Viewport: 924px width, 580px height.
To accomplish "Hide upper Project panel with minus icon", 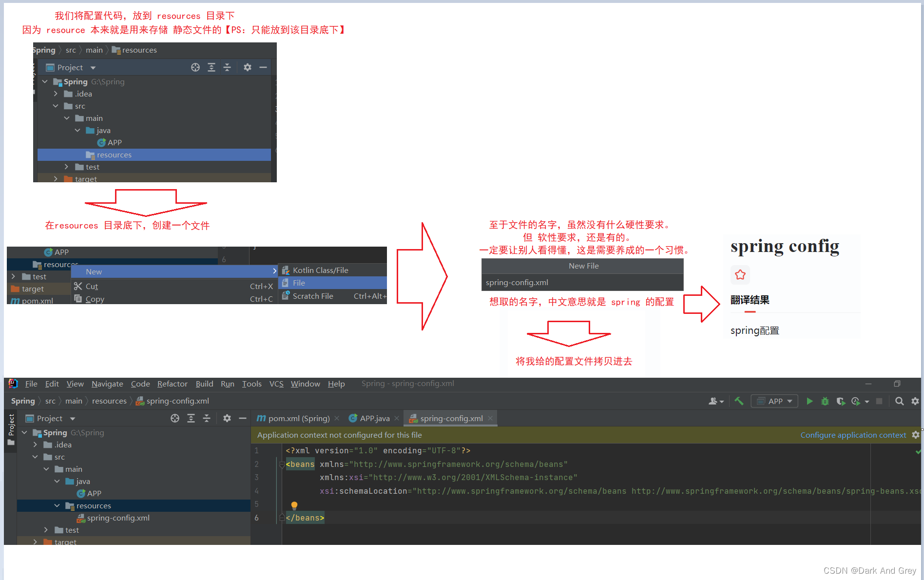I will (x=263, y=67).
